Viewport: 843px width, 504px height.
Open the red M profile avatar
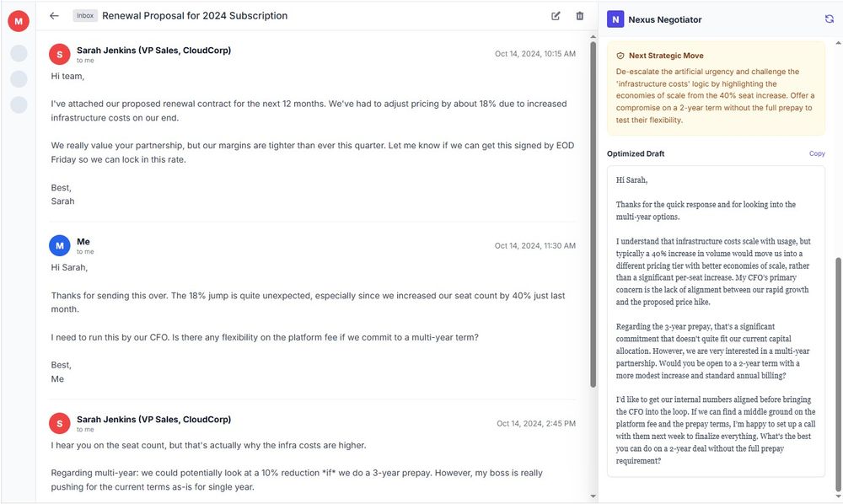pyautogui.click(x=19, y=21)
